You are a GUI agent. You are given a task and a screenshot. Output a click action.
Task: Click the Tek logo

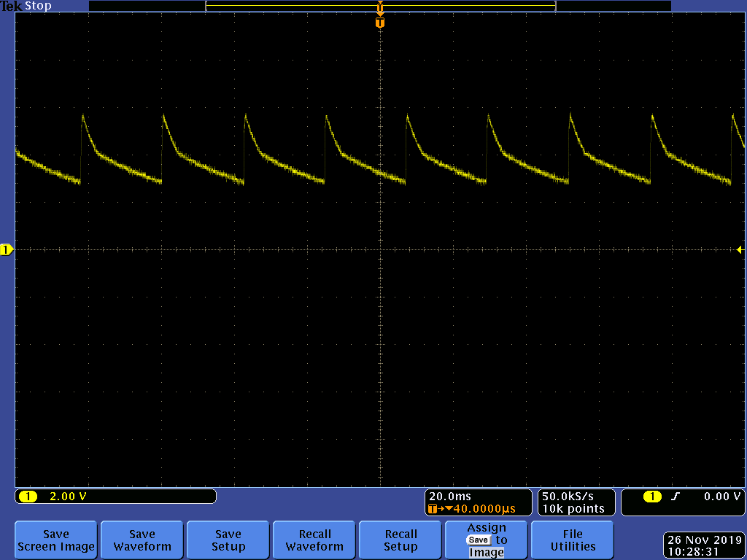click(x=12, y=6)
